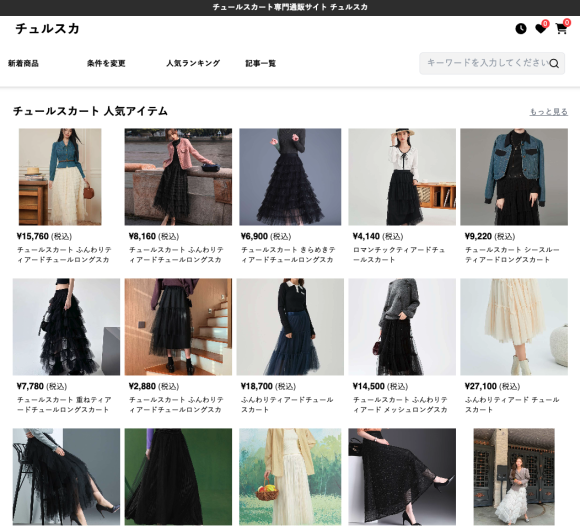Screen dimensions: 580x526
Task: Open seated model black skirt image
Action: coord(66,477)
